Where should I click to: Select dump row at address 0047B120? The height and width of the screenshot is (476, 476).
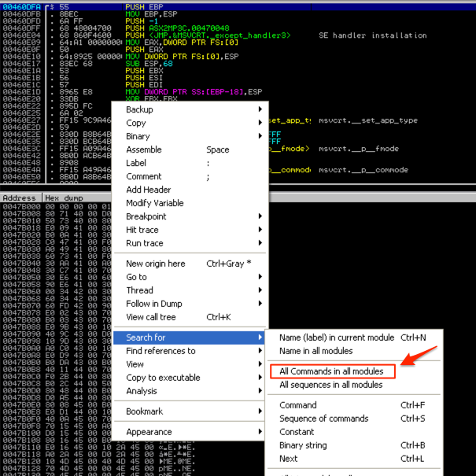coord(100,461)
